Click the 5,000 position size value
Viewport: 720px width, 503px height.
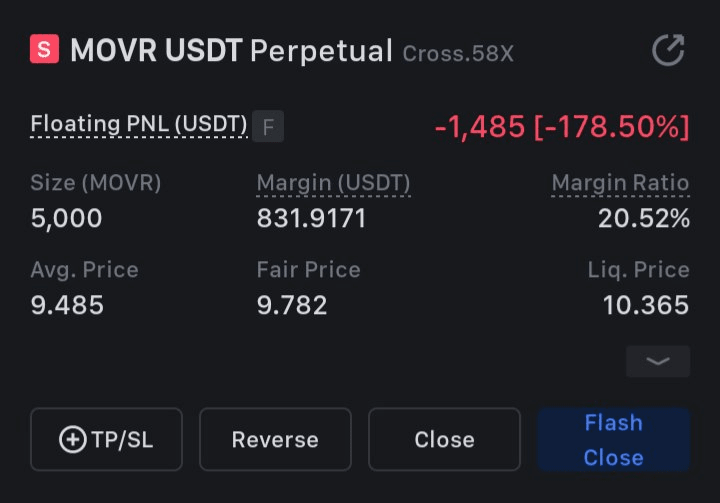(66, 218)
